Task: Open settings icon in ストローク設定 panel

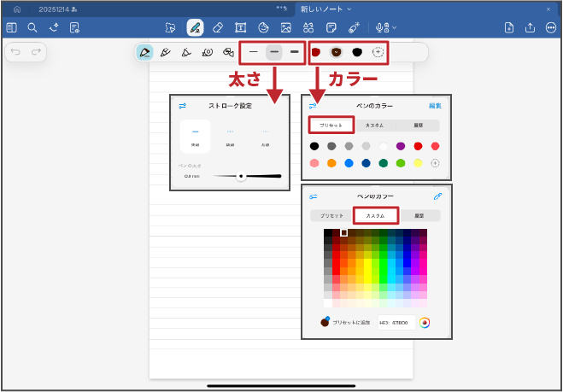Action: tap(183, 106)
